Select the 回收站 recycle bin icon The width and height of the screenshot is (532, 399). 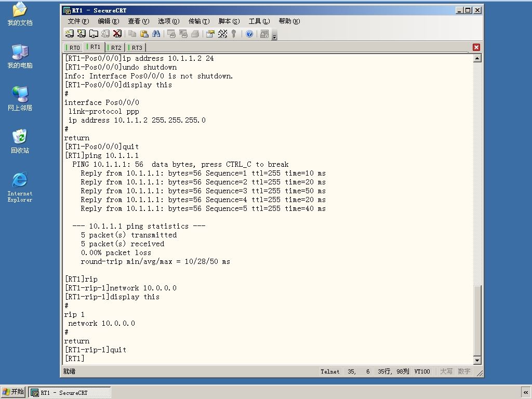(20, 141)
